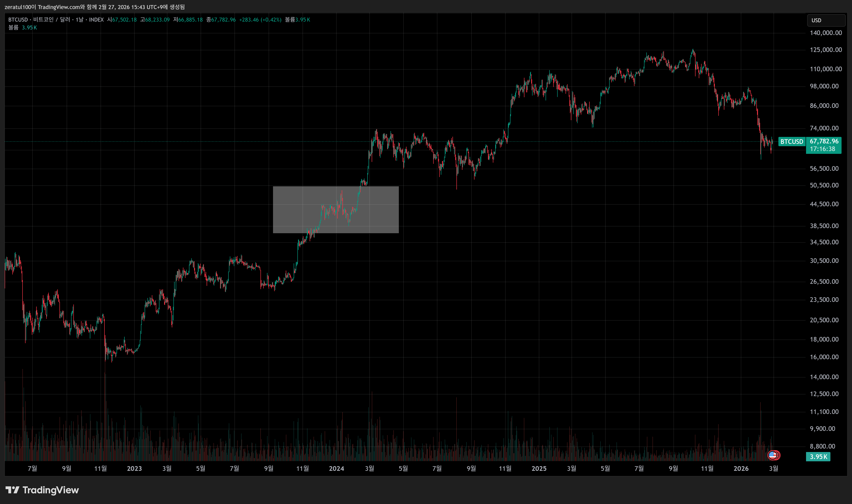This screenshot has height=504, width=852.
Task: Click the 140,000.00 price axis label
Action: [826, 33]
